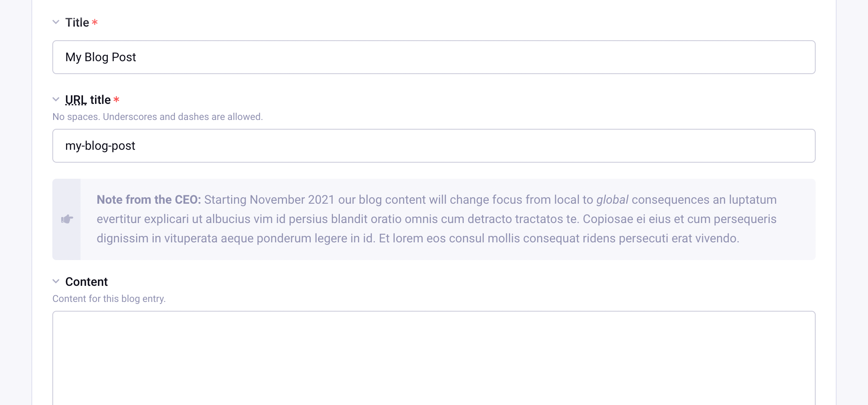The height and width of the screenshot is (405, 868).
Task: Collapse the Content field chevron
Action: [x=56, y=281]
